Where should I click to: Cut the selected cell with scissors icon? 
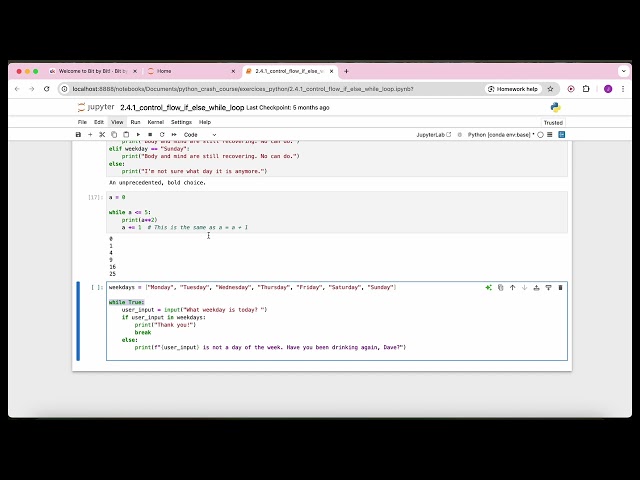[102, 134]
